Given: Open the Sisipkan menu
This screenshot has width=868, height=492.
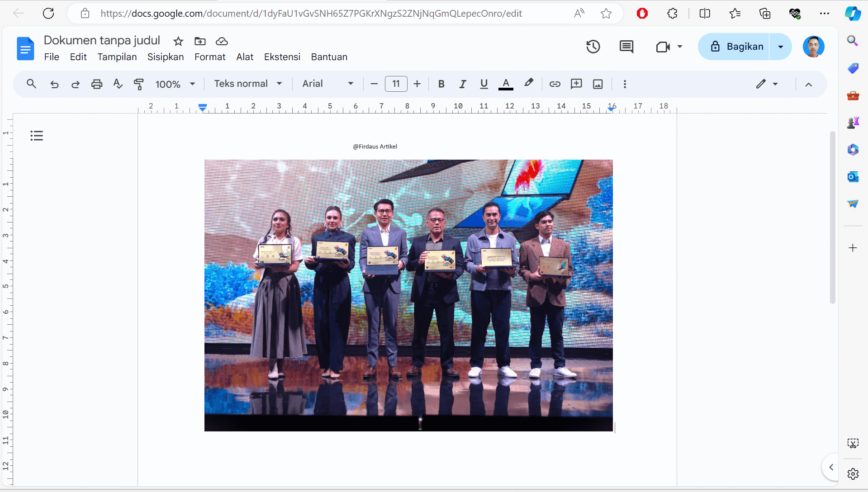Looking at the screenshot, I should point(165,57).
